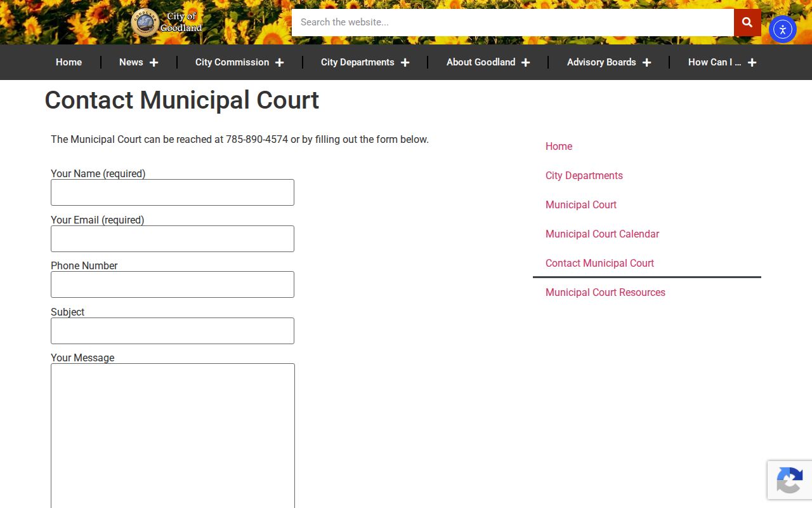Click the City of Goodland logo
This screenshot has height=508, width=812.
[x=167, y=23]
